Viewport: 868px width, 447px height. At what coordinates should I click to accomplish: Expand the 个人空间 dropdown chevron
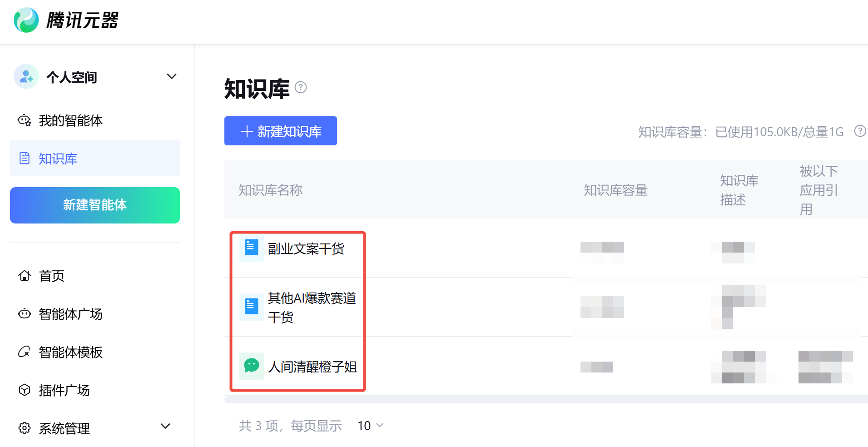coord(171,76)
